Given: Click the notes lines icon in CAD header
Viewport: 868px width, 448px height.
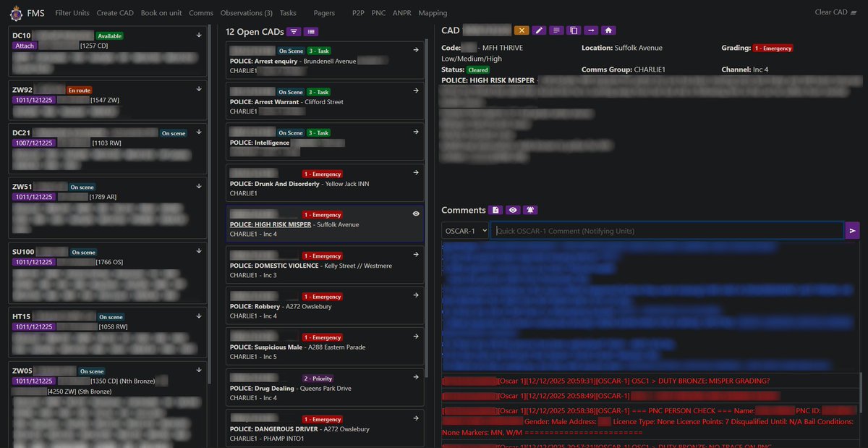Looking at the screenshot, I should coord(556,30).
